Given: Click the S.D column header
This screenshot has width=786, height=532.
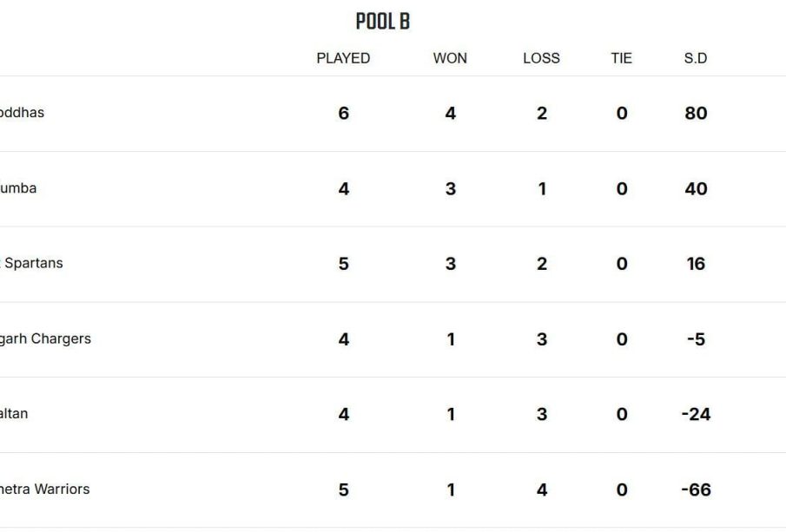Looking at the screenshot, I should pyautogui.click(x=696, y=58).
